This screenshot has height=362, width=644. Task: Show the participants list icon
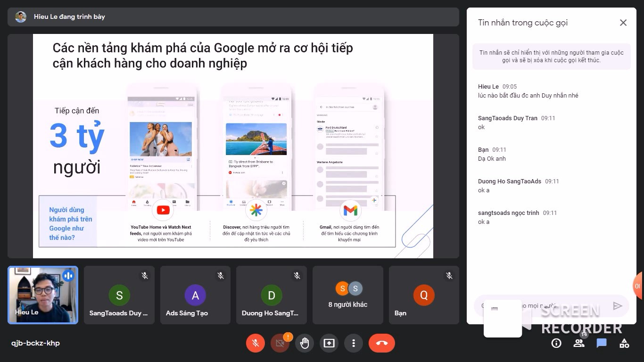click(579, 343)
